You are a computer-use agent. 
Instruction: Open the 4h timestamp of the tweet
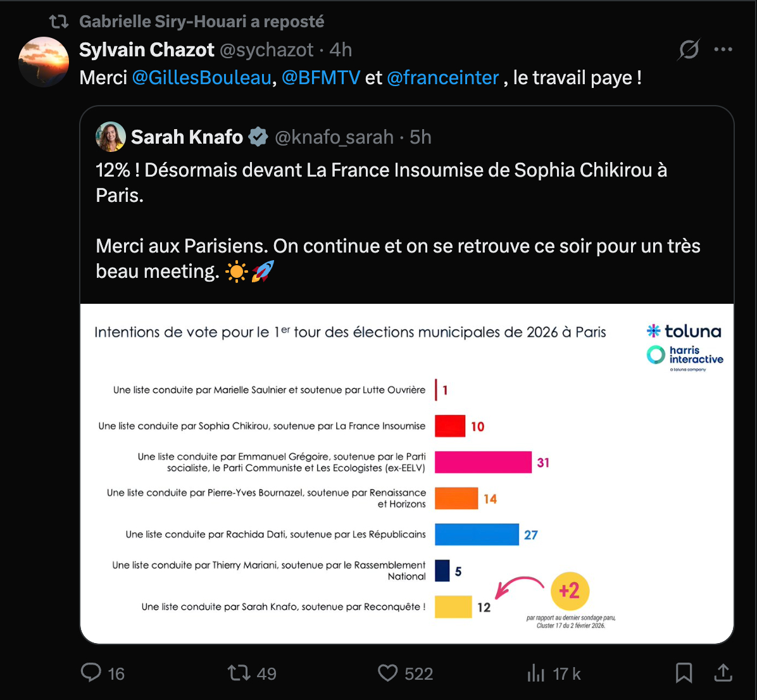coord(341,49)
